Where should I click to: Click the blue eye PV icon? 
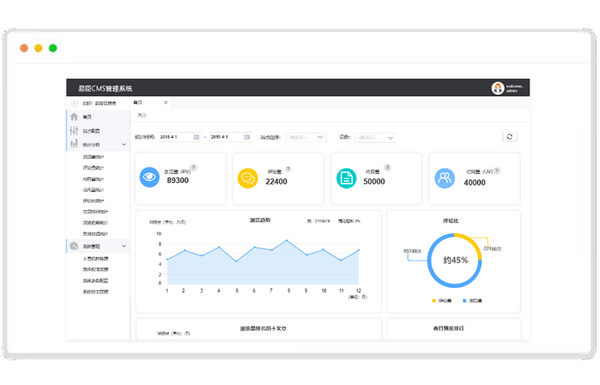149,177
